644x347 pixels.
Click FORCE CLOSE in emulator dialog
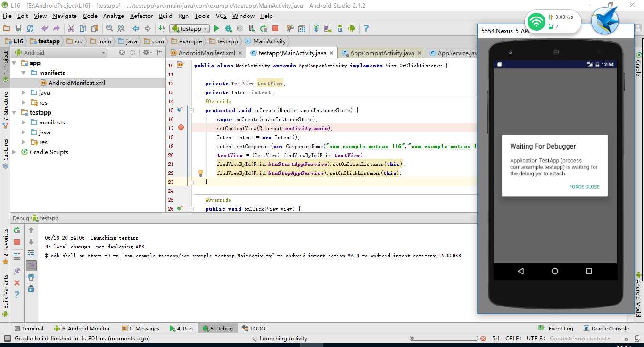[584, 187]
